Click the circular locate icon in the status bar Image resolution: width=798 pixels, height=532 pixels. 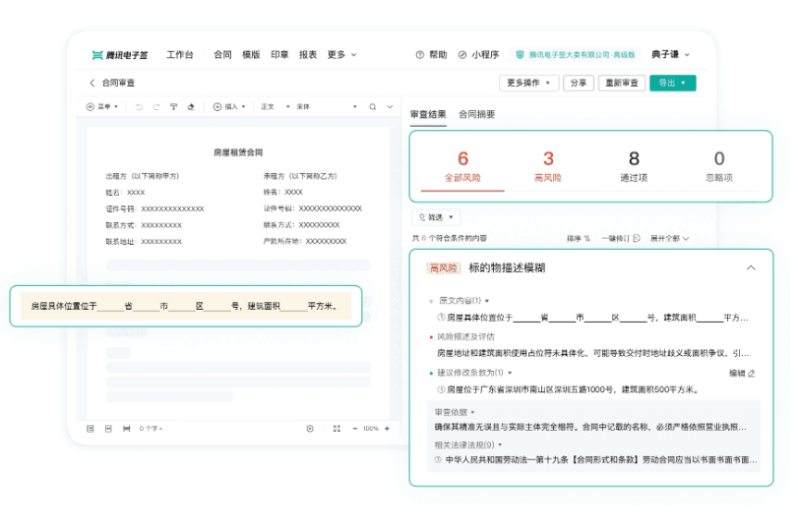coord(310,429)
